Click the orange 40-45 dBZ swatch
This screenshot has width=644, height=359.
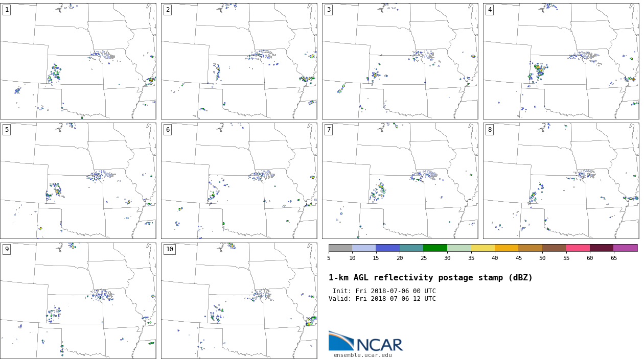coord(507,248)
